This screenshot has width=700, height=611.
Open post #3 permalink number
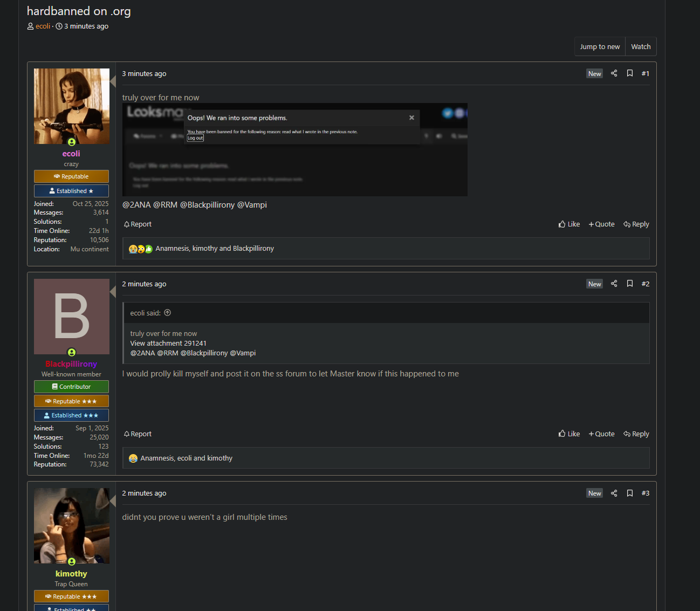tap(645, 493)
